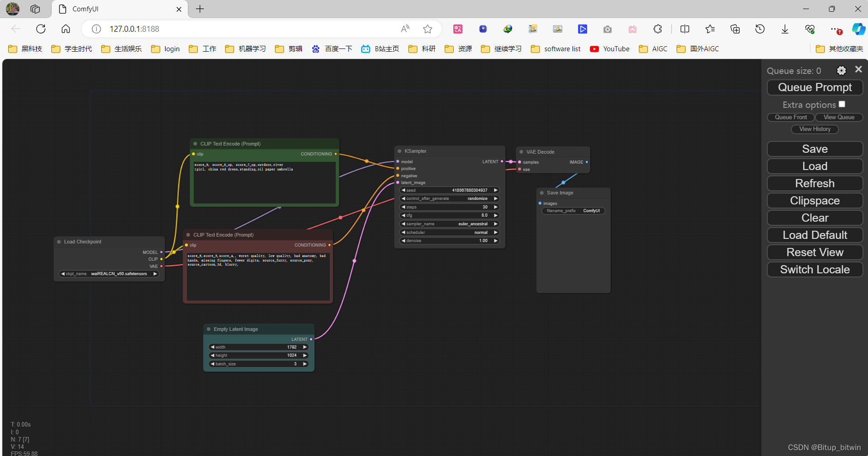Open sampler_name euler_ancestral selector
Image resolution: width=868 pixels, height=456 pixels.
pyautogui.click(x=450, y=224)
